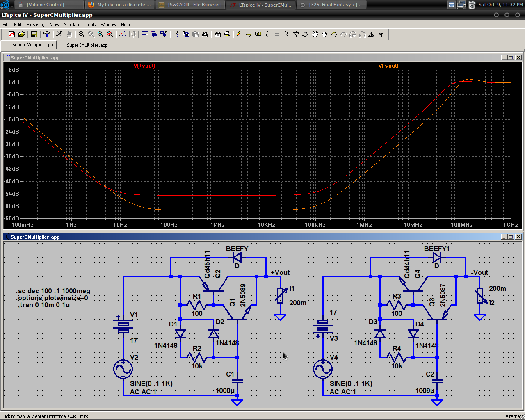Select the Drag closed-hand tool
Viewport: 525px width, 420px height.
tap(324, 34)
